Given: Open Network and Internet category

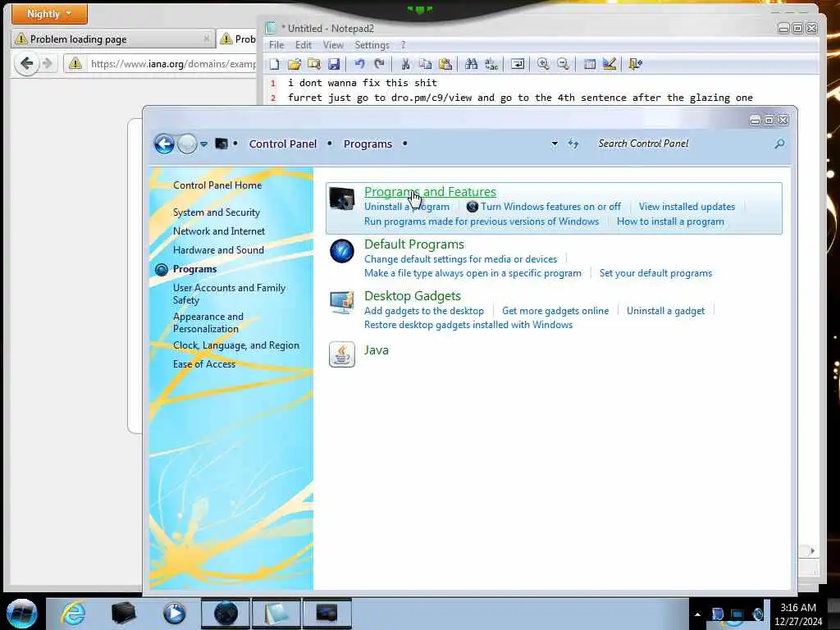Looking at the screenshot, I should [x=218, y=231].
